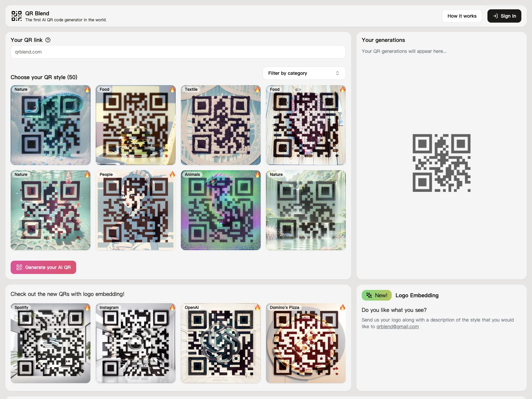Click the fire icon on the People card
This screenshot has width=532, height=399.
[172, 174]
